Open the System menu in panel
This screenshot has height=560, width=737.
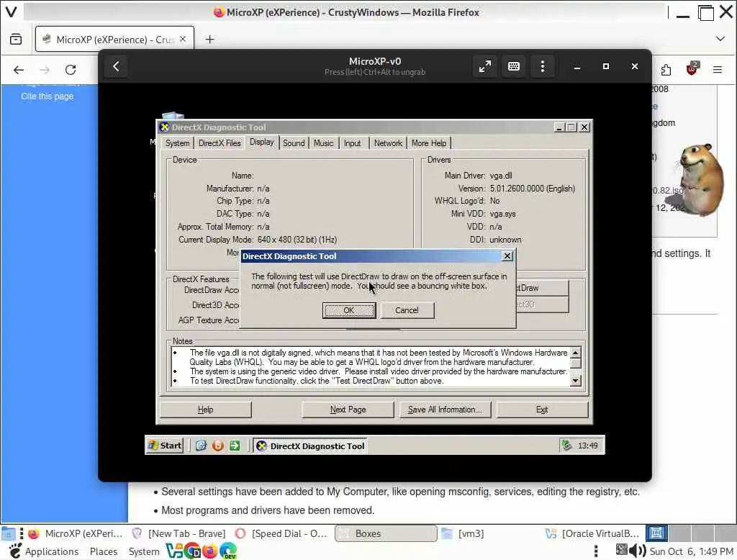tap(144, 551)
